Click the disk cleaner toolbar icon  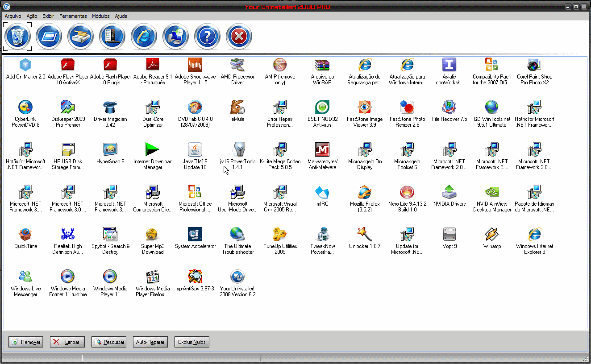(x=81, y=37)
